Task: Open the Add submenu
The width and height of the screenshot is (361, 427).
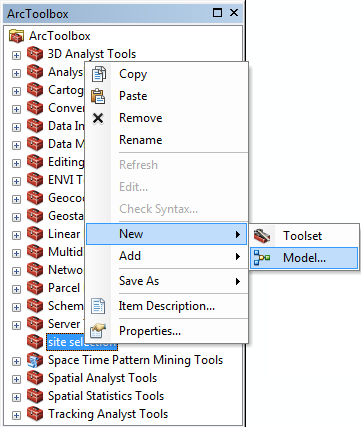Action: [x=167, y=256]
